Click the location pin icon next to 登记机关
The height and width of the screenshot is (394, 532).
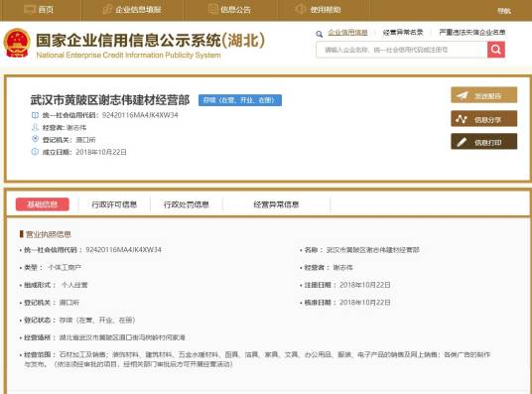35,139
